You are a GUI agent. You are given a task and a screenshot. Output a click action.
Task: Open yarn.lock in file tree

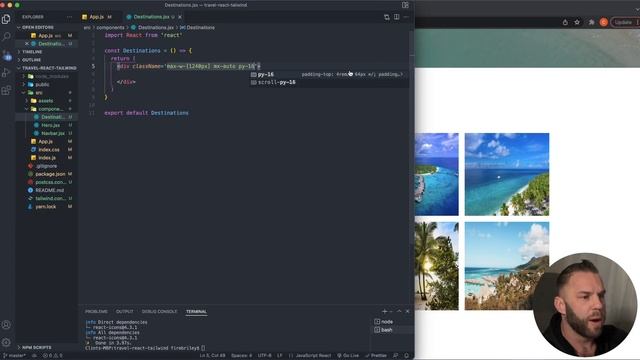[45, 207]
